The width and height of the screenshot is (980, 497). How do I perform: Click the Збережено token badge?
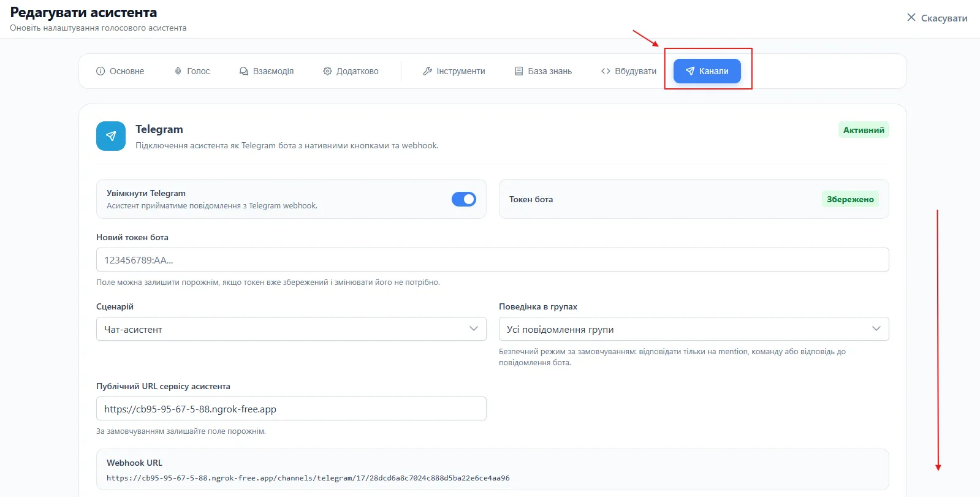point(850,199)
